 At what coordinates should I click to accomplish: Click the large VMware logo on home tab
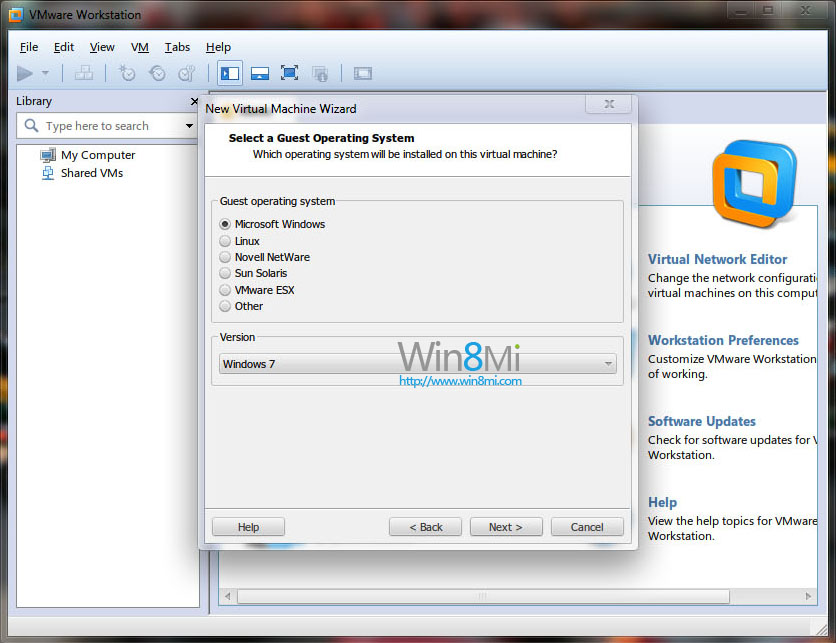(x=754, y=182)
